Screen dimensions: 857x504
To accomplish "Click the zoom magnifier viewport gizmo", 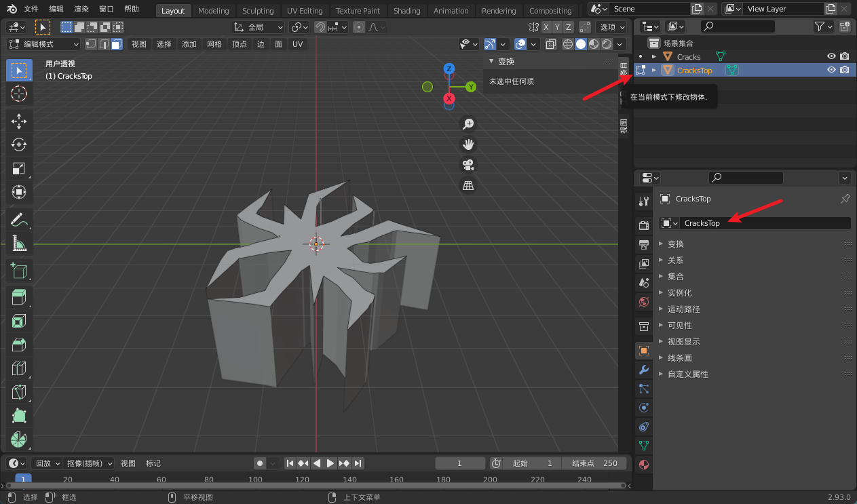I will (468, 124).
